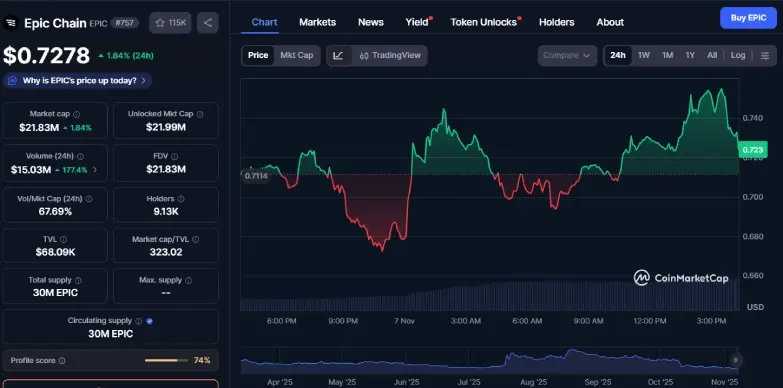783x388 pixels.
Task: Click the TVL info icon
Action: click(x=63, y=240)
